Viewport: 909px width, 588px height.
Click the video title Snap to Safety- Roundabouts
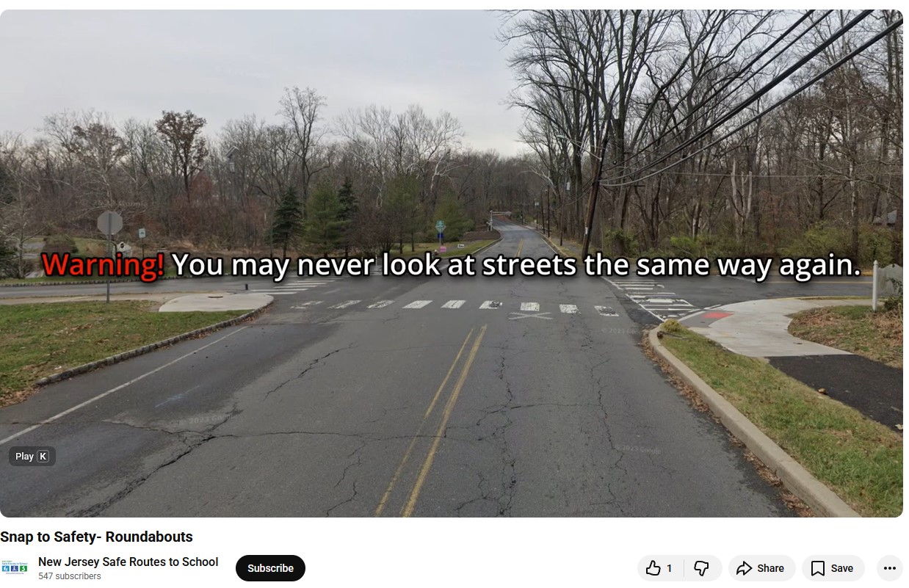[x=96, y=537]
